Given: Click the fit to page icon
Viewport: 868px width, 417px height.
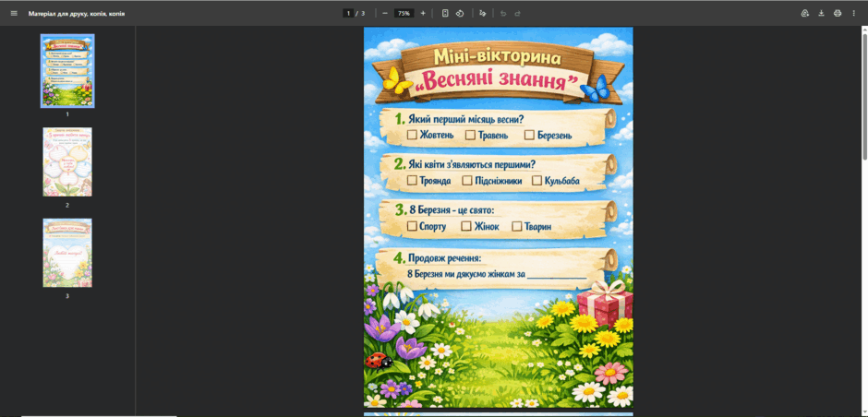Looking at the screenshot, I should pos(445,13).
